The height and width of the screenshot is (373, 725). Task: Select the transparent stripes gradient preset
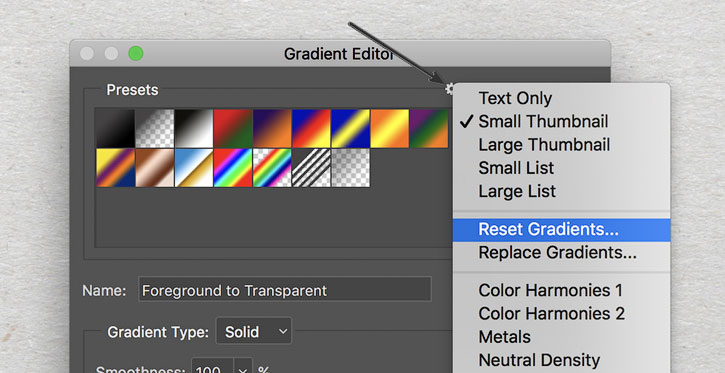tap(311, 167)
